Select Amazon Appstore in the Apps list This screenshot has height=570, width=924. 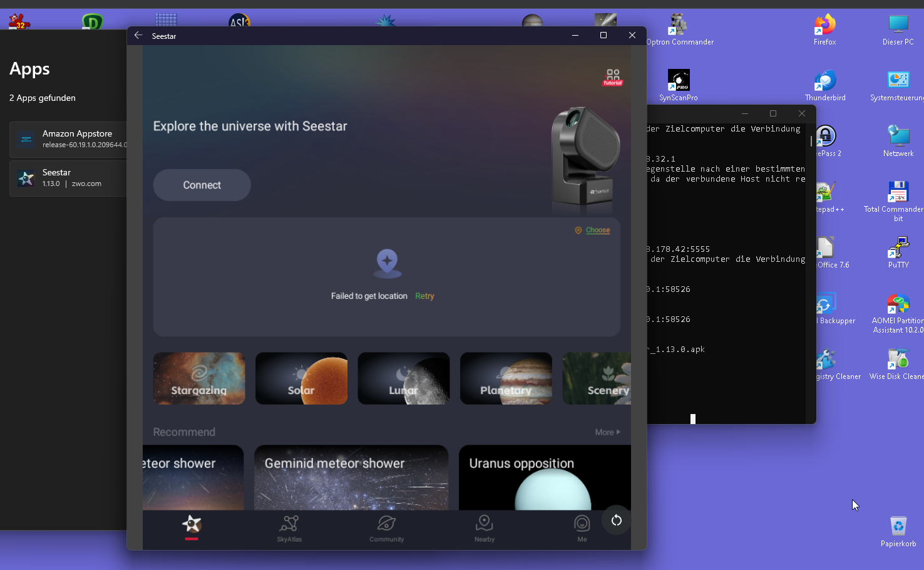coord(68,139)
